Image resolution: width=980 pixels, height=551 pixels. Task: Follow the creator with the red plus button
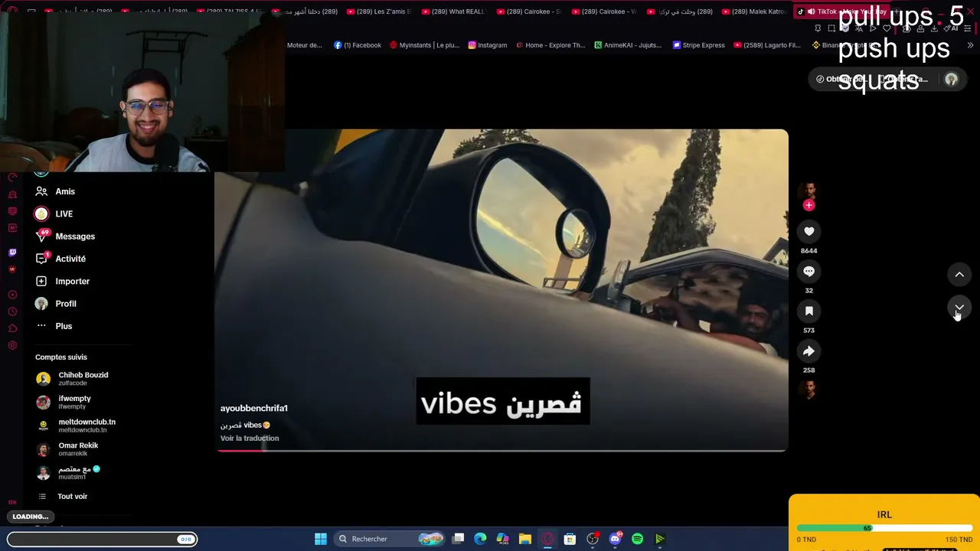pyautogui.click(x=808, y=205)
